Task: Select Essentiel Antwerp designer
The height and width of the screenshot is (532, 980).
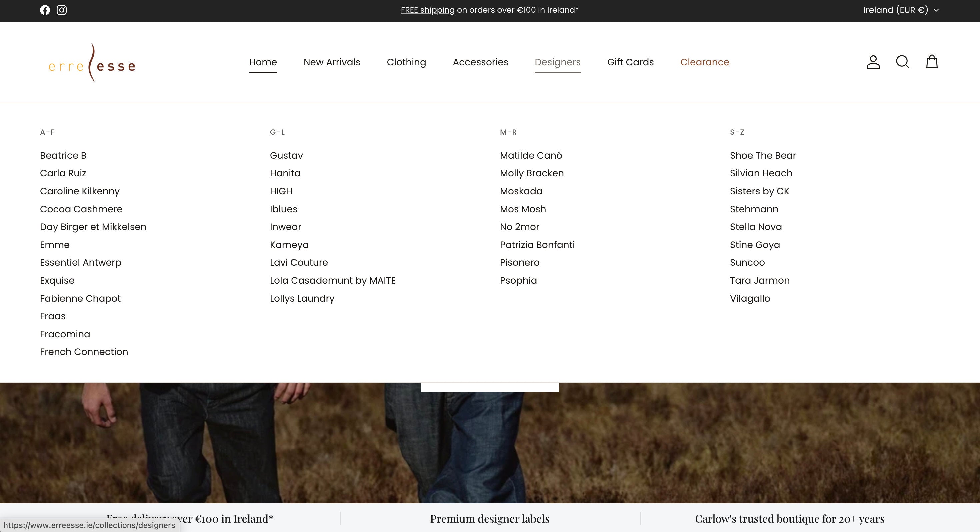Action: pyautogui.click(x=80, y=263)
